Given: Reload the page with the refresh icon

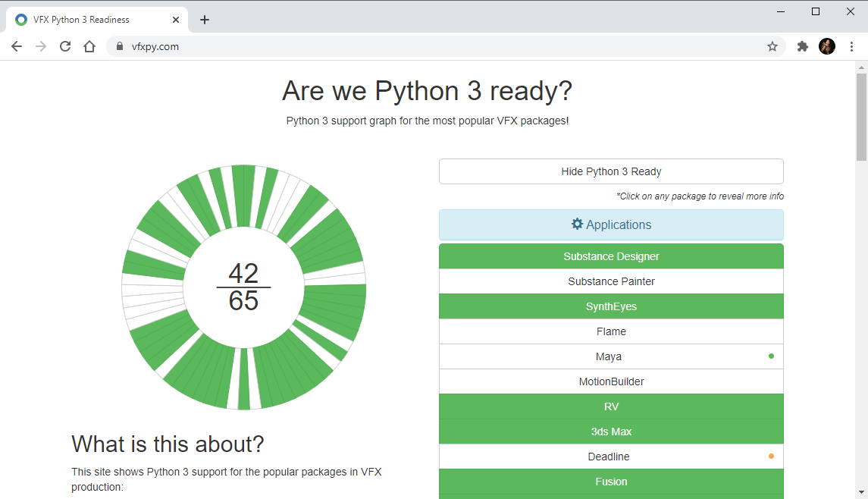Looking at the screenshot, I should pyautogui.click(x=65, y=46).
